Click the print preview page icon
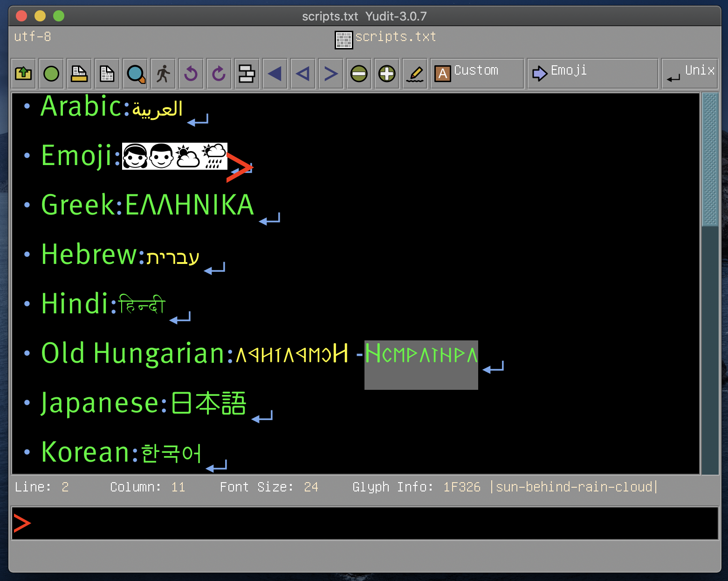 (x=107, y=74)
